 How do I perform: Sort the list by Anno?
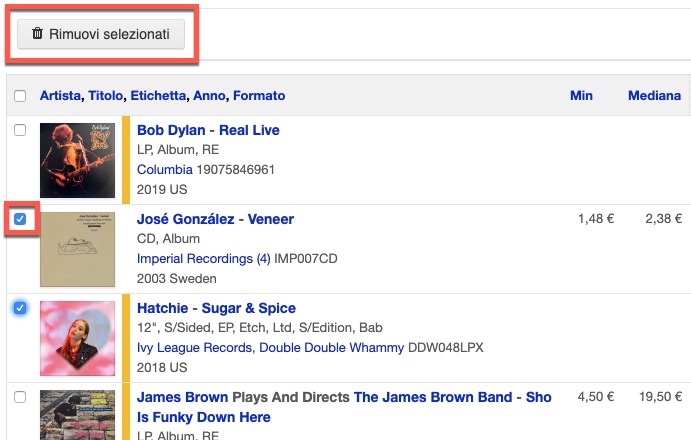(x=209, y=96)
